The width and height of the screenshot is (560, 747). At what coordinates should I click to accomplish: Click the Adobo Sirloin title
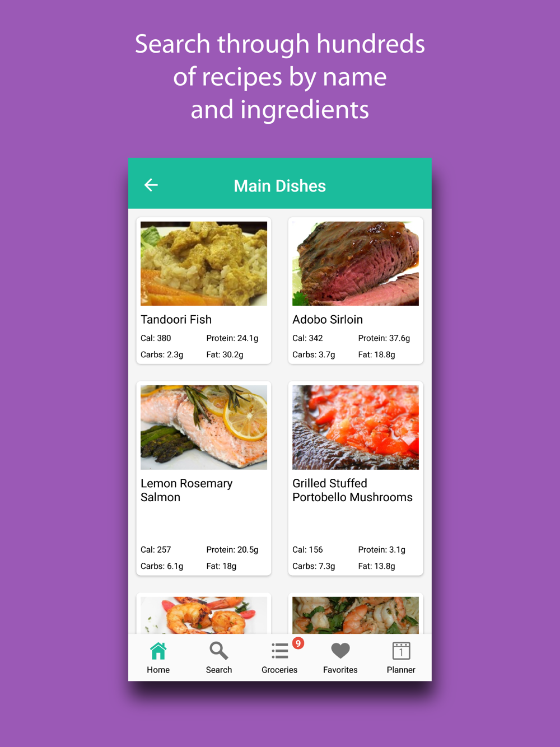(328, 320)
